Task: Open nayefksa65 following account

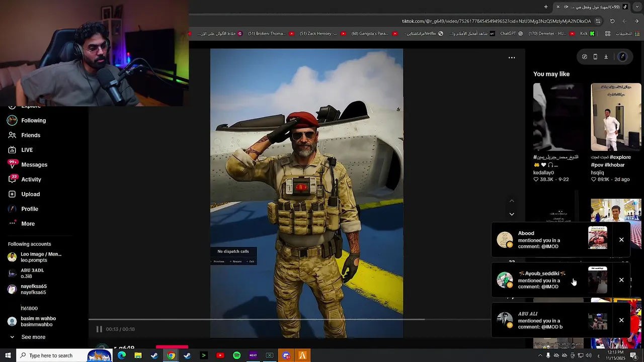Action: 27,289
